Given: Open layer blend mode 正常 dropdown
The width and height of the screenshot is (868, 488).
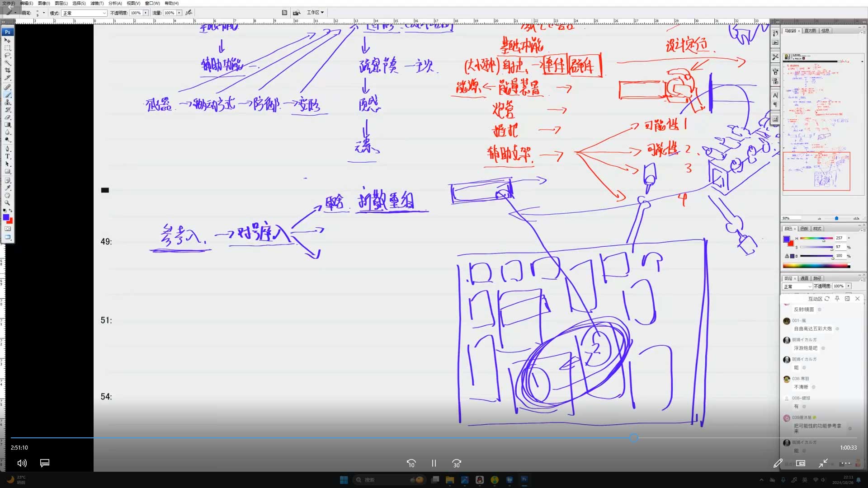Looking at the screenshot, I should 797,286.
